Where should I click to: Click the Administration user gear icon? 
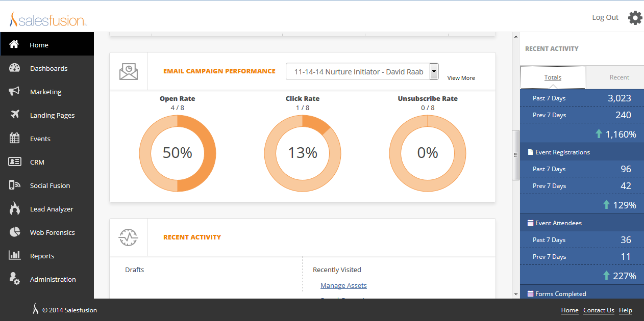pos(14,279)
